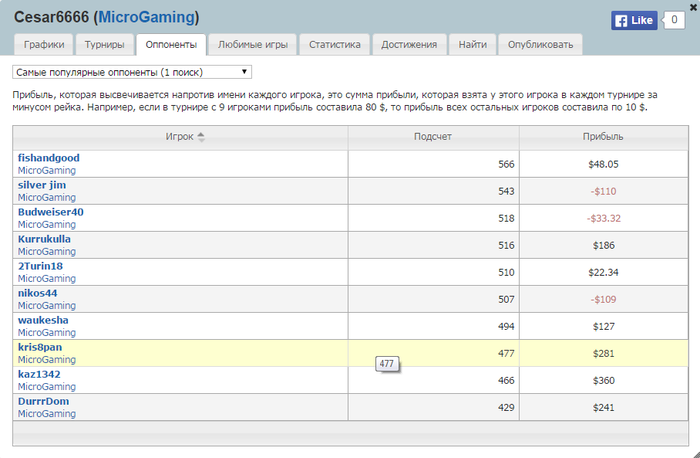Close the player profile popup

pos(694,6)
